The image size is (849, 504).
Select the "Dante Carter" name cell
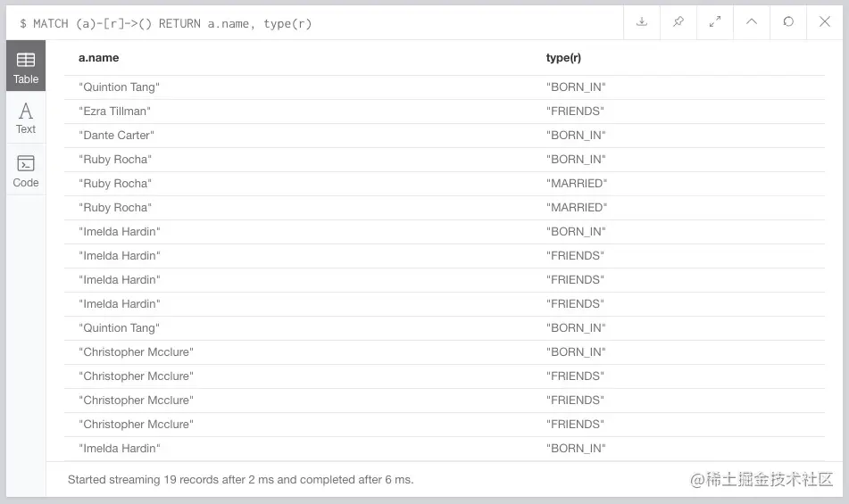coord(117,136)
